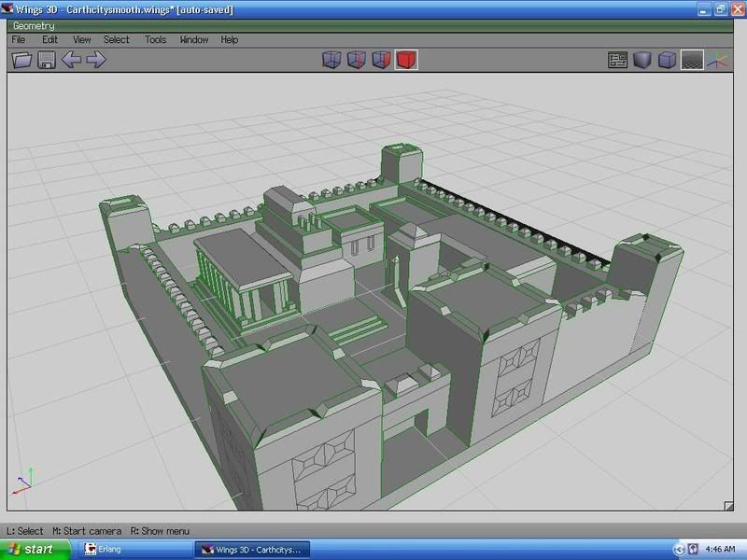The height and width of the screenshot is (560, 747).
Task: Toggle smooth shaded preview cube icon
Action: click(x=641, y=61)
